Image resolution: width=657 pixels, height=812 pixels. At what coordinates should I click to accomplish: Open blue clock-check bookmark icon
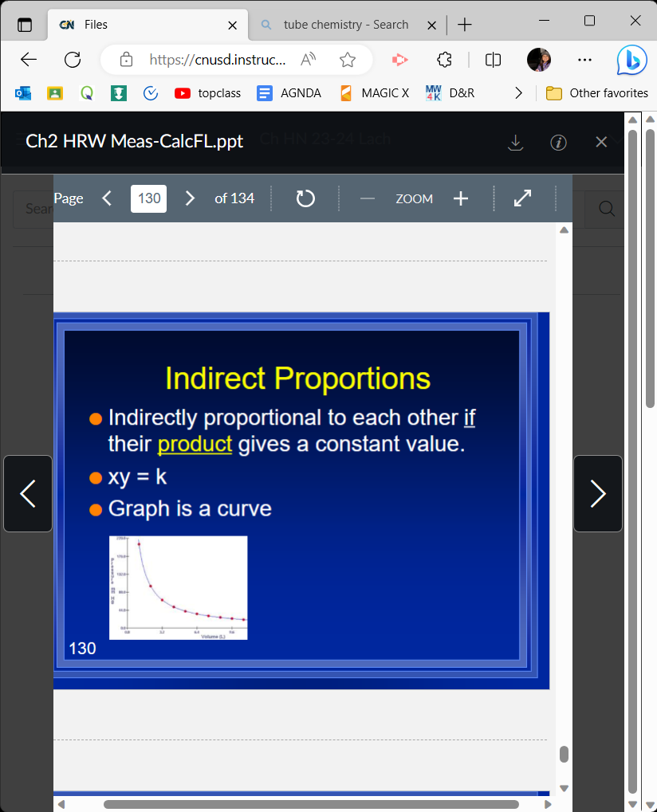(x=151, y=93)
